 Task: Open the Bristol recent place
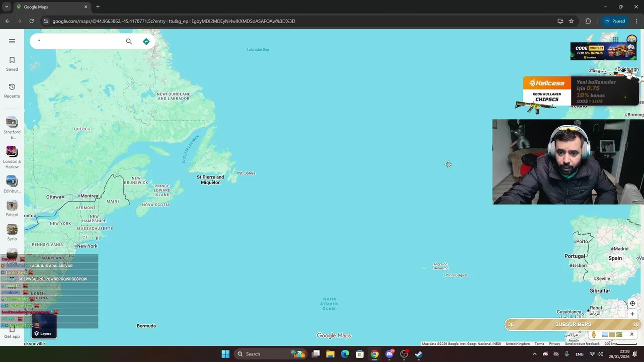(x=12, y=208)
